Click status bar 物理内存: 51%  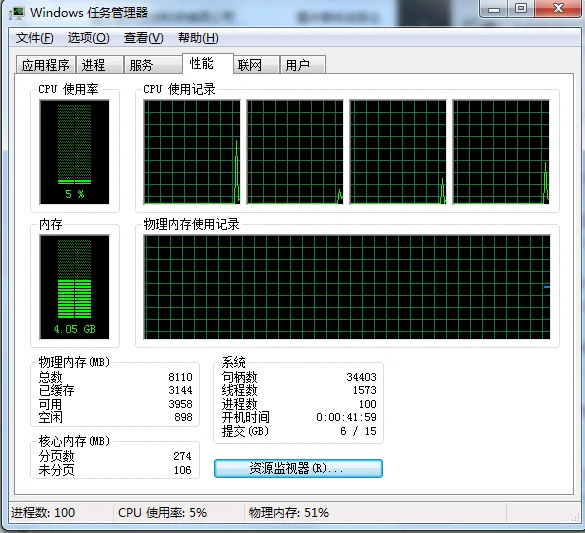click(289, 513)
